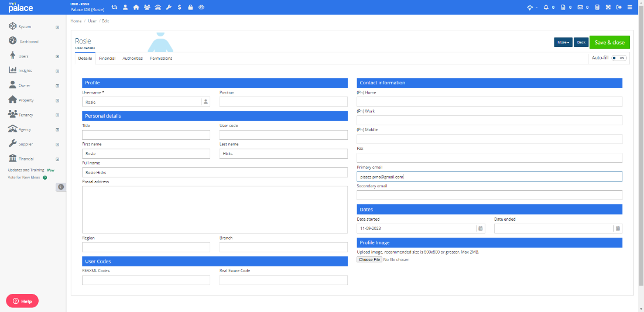Open the Date ended calendar picker icon
The image size is (644, 312).
617,229
